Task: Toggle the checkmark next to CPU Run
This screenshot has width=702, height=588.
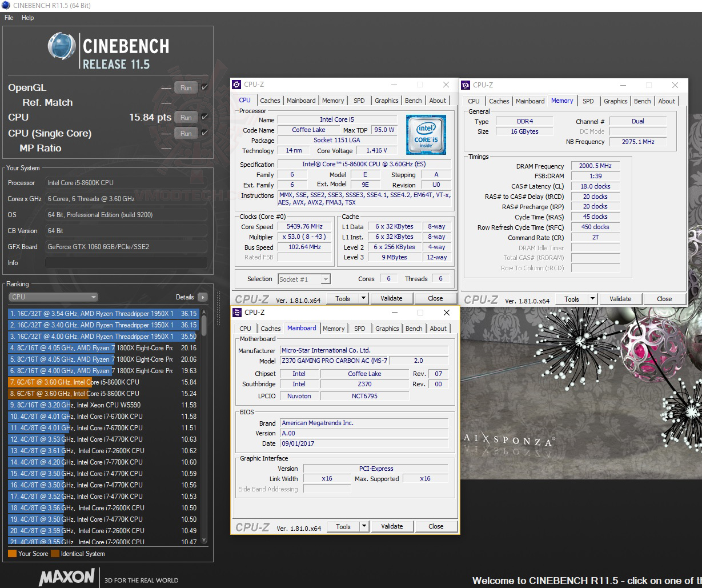Action: tap(204, 117)
